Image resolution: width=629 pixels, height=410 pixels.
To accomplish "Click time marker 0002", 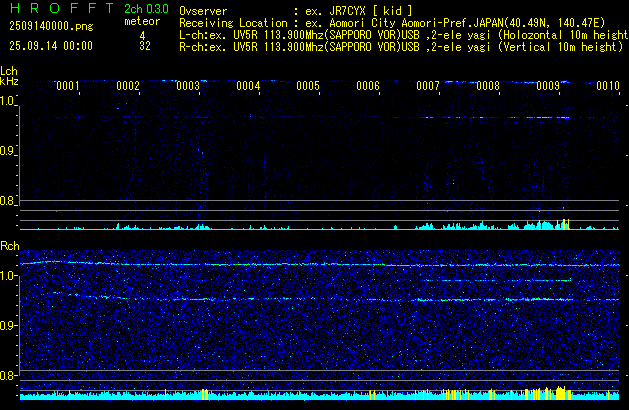I will pyautogui.click(x=128, y=86).
